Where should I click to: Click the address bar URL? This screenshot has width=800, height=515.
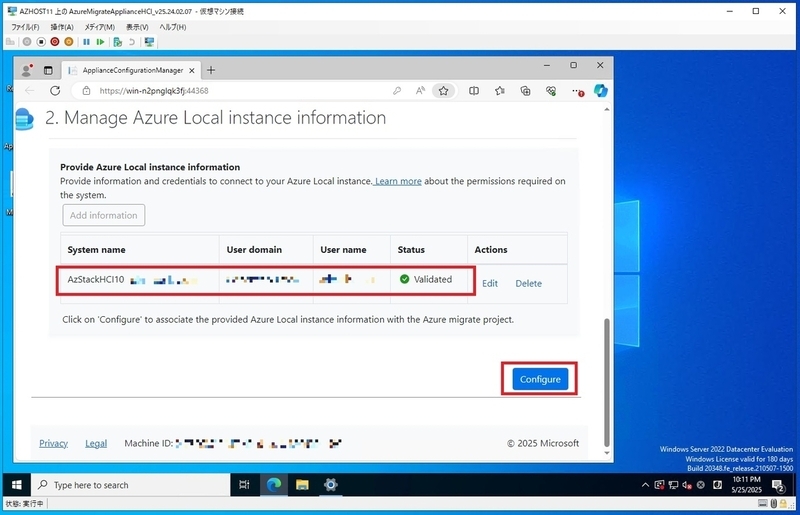tap(154, 91)
